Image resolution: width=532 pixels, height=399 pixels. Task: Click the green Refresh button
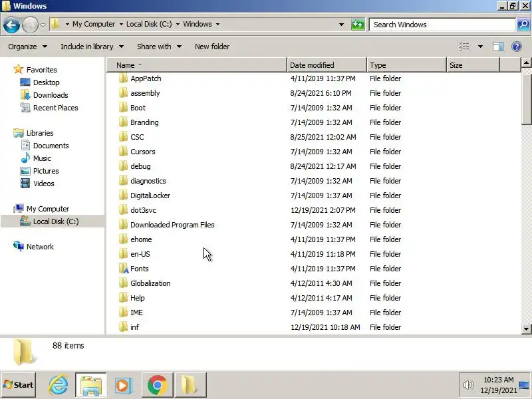[358, 25]
